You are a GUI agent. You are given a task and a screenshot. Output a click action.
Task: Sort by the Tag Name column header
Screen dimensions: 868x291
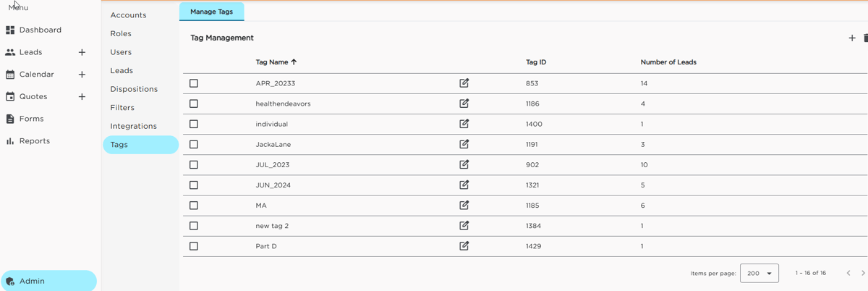(x=276, y=62)
